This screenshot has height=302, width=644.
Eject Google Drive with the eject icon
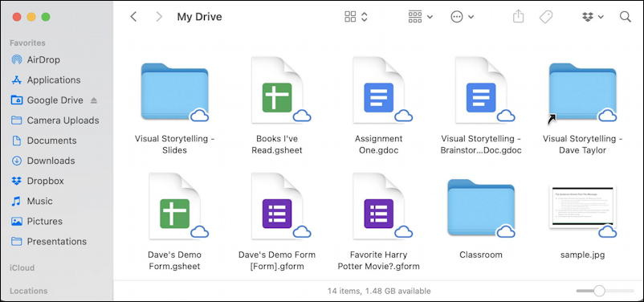[x=94, y=100]
